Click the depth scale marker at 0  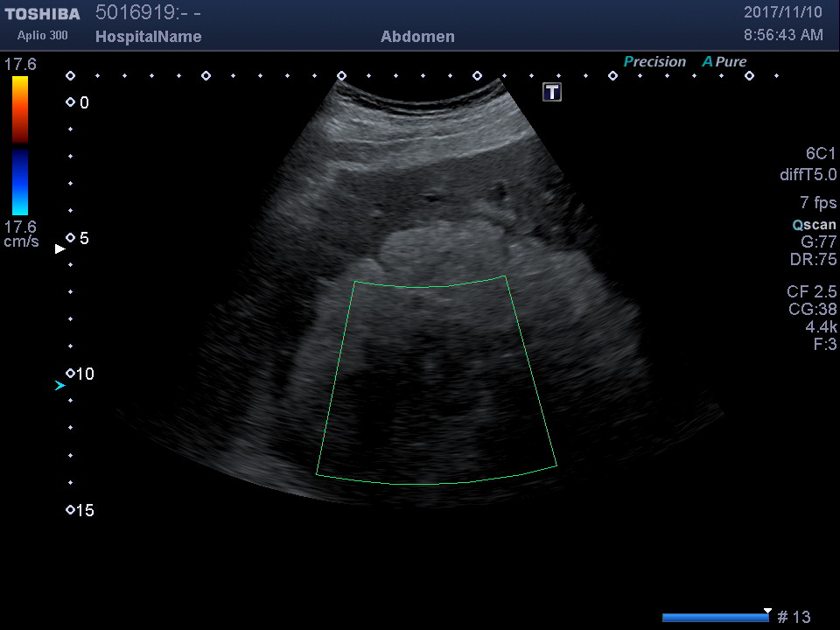pyautogui.click(x=71, y=102)
